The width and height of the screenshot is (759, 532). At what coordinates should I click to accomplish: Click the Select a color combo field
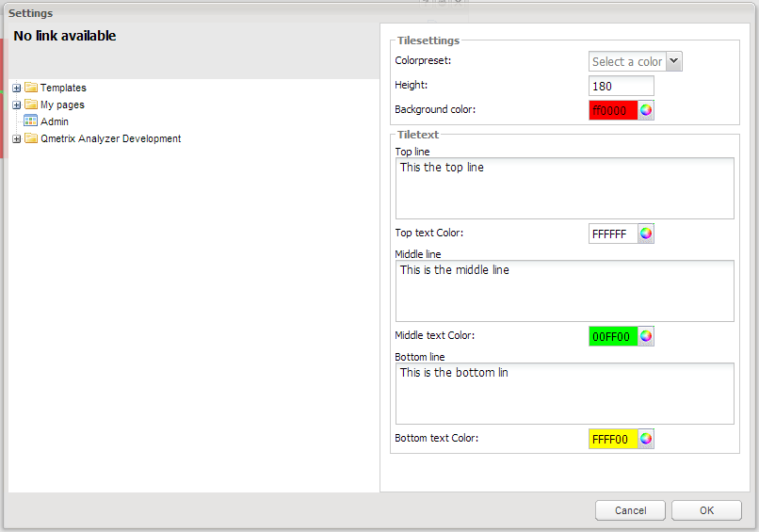627,61
